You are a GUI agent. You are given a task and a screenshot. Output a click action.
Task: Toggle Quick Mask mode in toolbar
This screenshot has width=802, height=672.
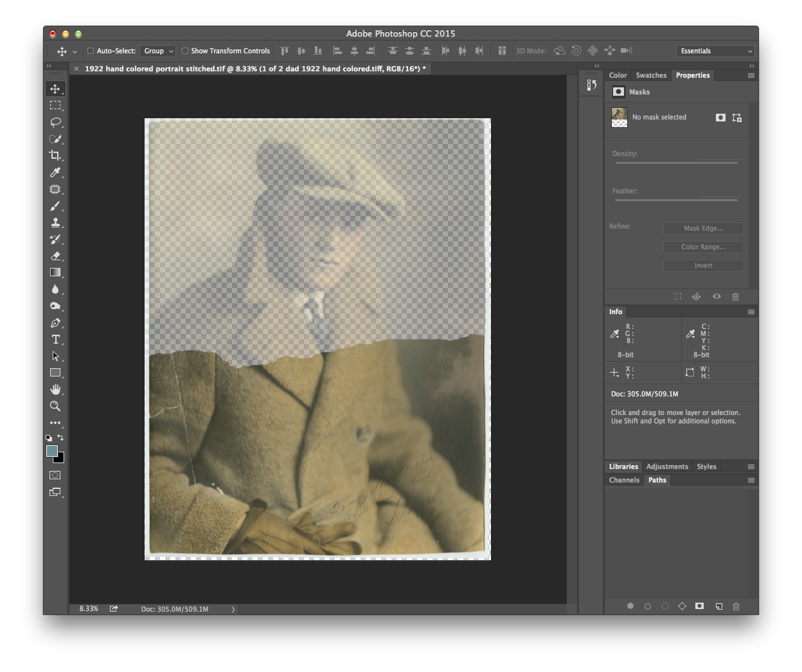(55, 475)
